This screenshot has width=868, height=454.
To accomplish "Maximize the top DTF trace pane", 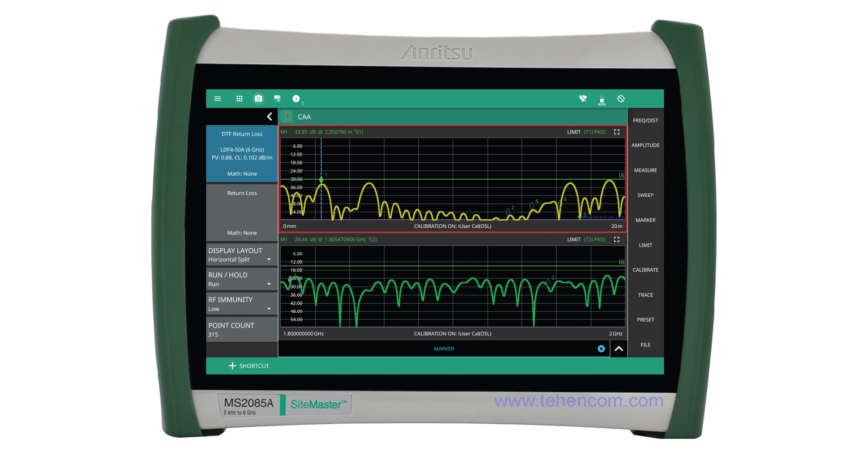I will tap(617, 132).
